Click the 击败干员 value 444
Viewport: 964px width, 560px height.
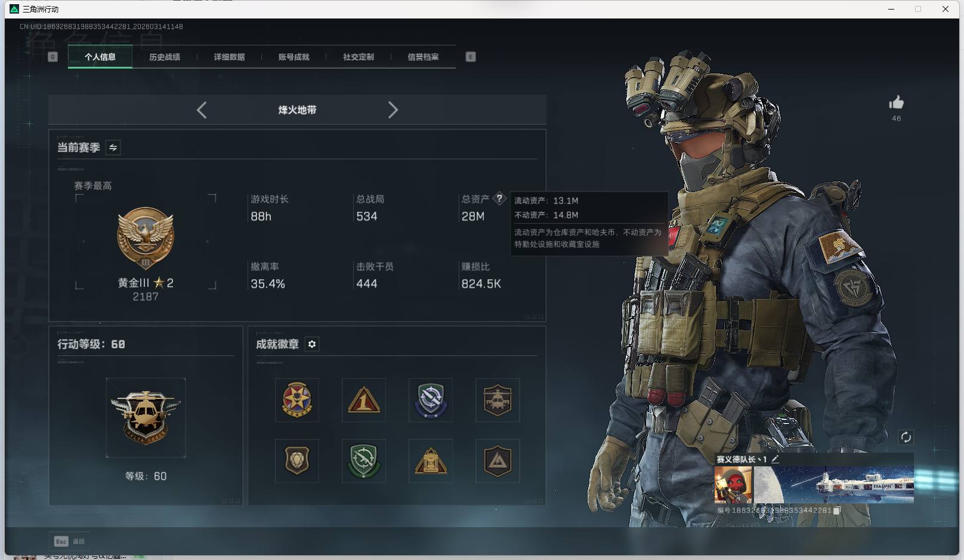[366, 284]
